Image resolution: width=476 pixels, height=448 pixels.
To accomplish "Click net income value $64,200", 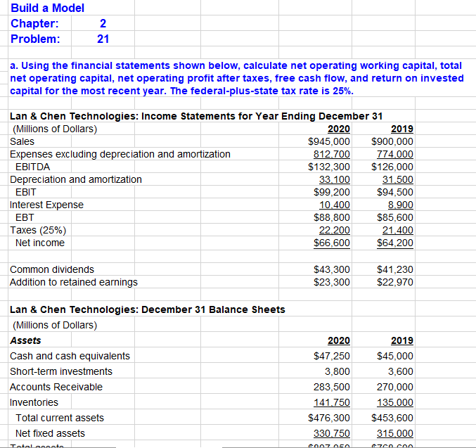I will click(395, 243).
